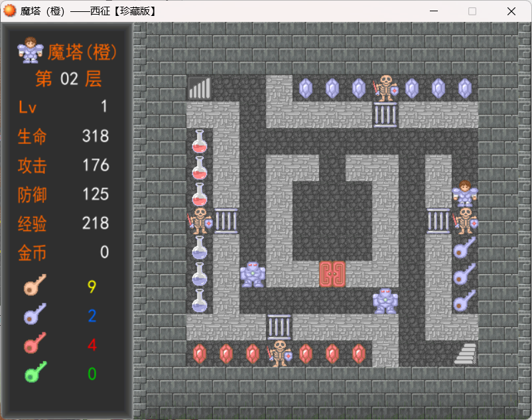The height and width of the screenshot is (420, 532).
Task: Pick up the topmost blue potion
Action: [x=200, y=247]
